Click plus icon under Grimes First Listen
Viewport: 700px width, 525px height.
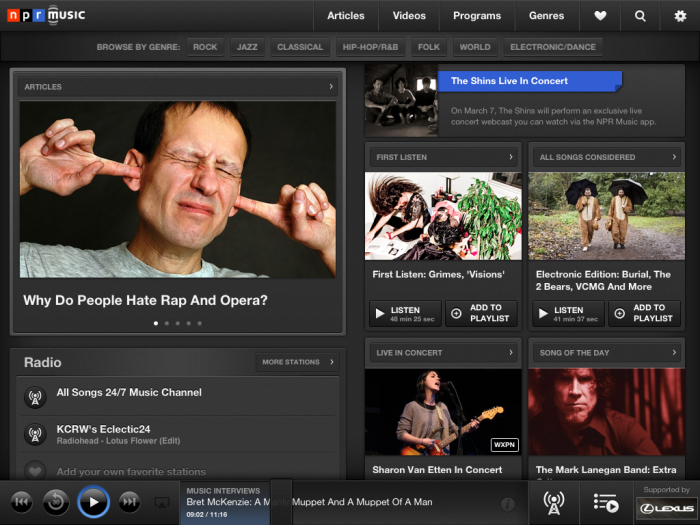coord(456,313)
